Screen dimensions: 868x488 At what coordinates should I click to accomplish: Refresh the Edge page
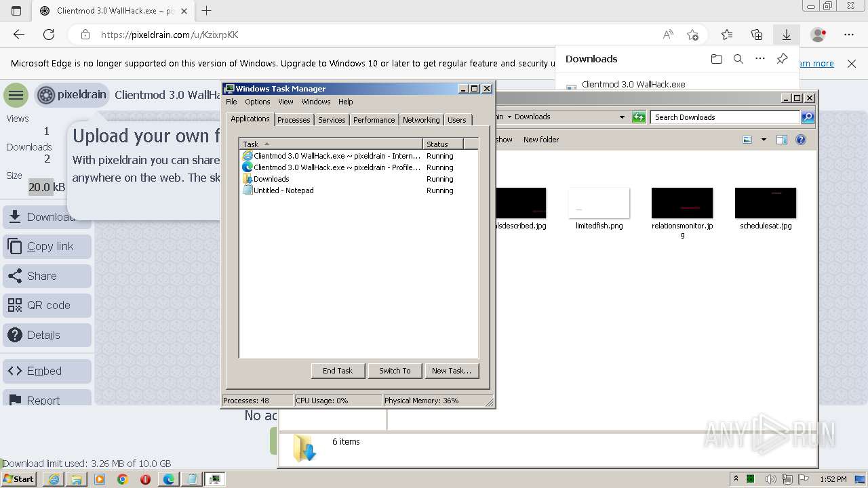[x=49, y=35]
